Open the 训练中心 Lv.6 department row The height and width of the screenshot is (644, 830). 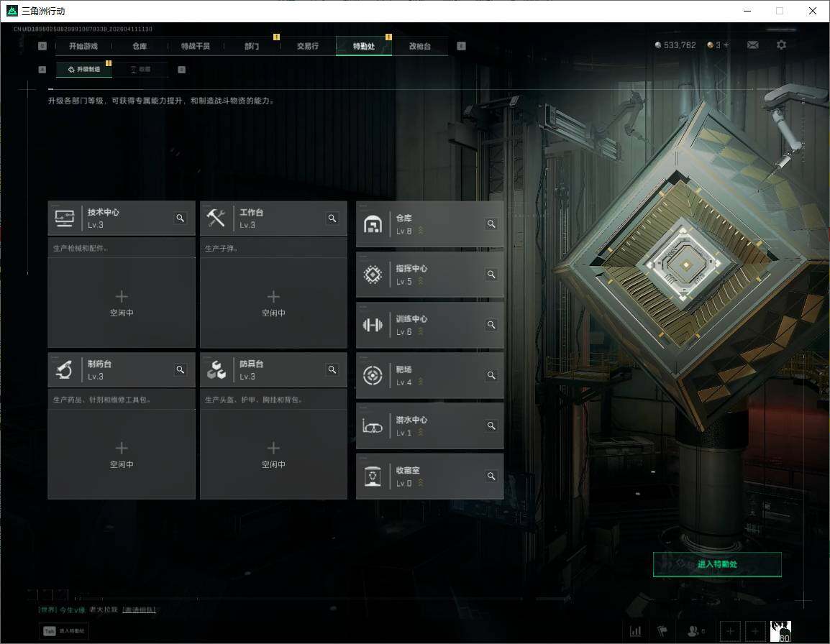(x=429, y=325)
